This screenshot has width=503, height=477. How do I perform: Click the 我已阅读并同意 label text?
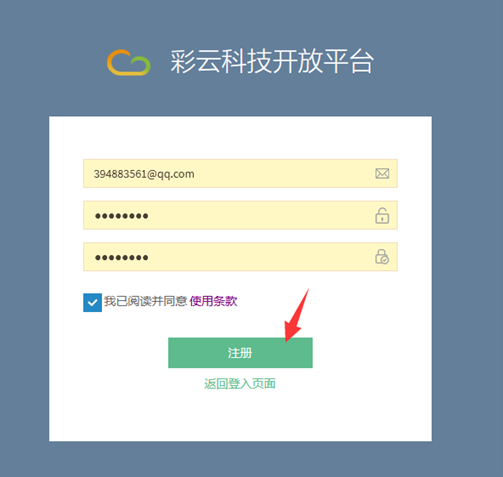(145, 301)
